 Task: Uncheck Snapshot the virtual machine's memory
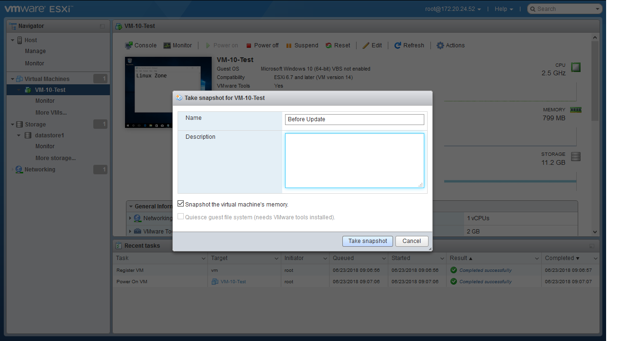181,204
